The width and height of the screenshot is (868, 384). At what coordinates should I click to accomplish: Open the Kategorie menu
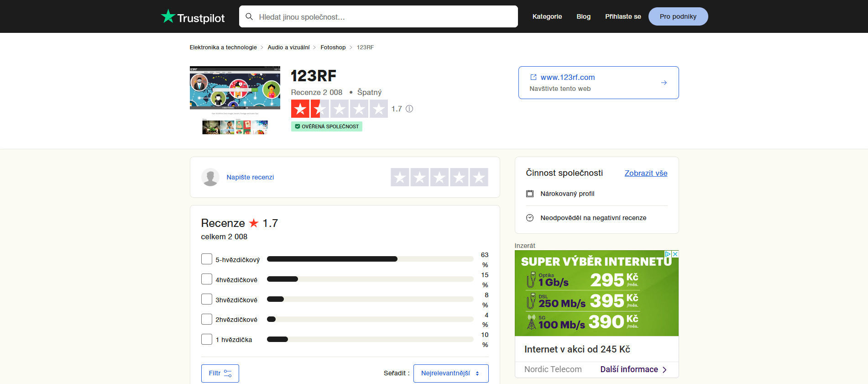[x=547, y=16]
